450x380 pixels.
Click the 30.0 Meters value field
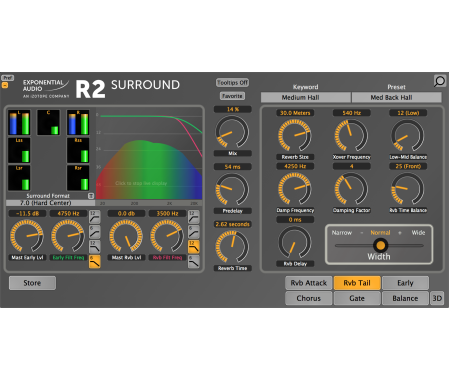(295, 113)
